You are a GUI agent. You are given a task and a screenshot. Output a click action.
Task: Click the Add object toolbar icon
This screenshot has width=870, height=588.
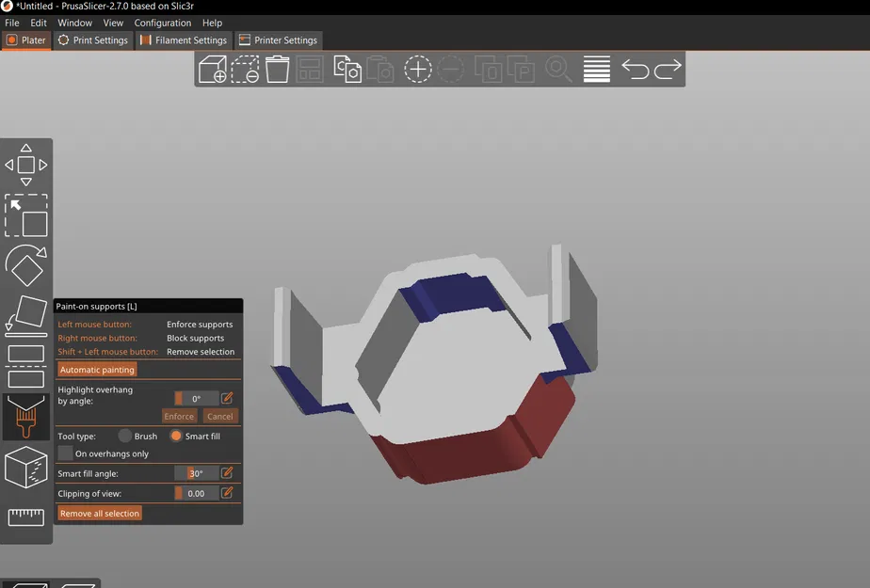click(212, 70)
